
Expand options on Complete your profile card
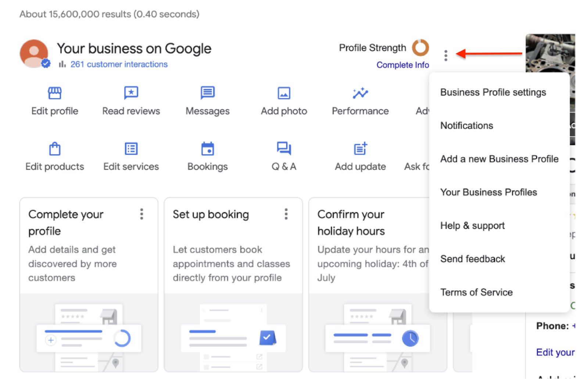[141, 214]
